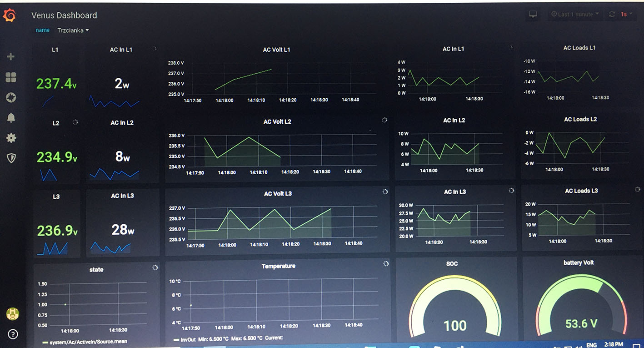Open the Explore compass icon
This screenshot has height=348, width=644.
[x=11, y=97]
